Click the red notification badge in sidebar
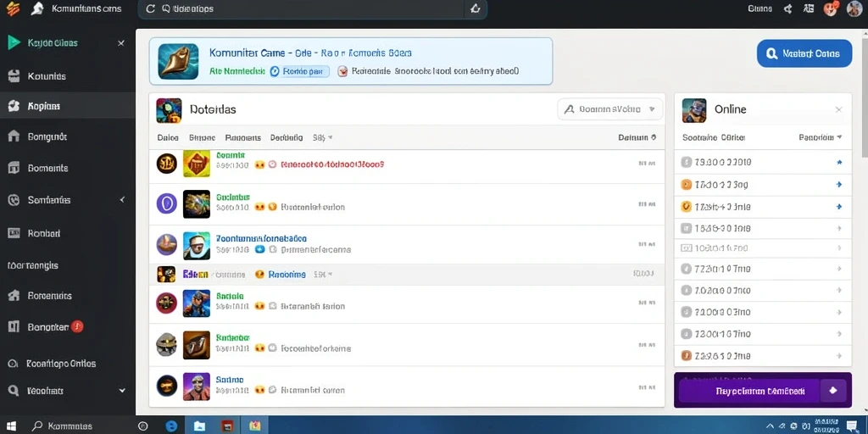The image size is (868, 434). click(77, 326)
